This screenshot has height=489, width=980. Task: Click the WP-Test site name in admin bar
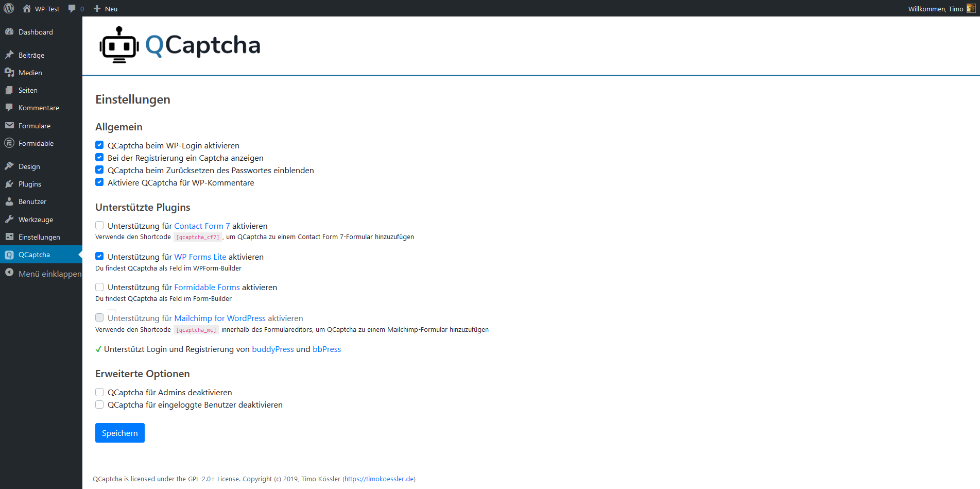[47, 9]
